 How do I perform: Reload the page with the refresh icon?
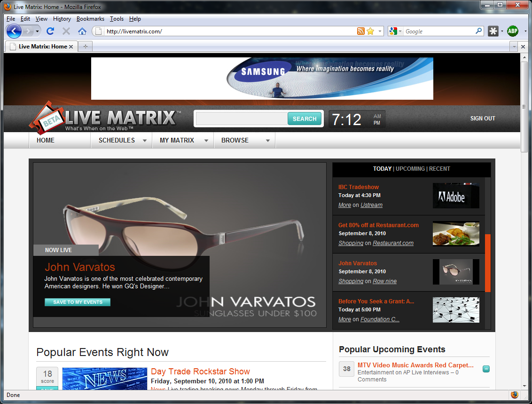pos(50,31)
